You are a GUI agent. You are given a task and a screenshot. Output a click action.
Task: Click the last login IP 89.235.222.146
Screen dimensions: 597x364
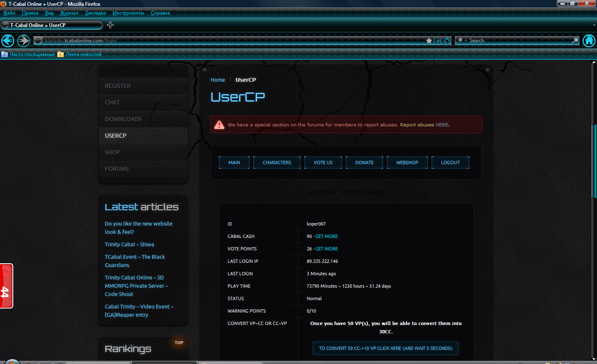322,261
